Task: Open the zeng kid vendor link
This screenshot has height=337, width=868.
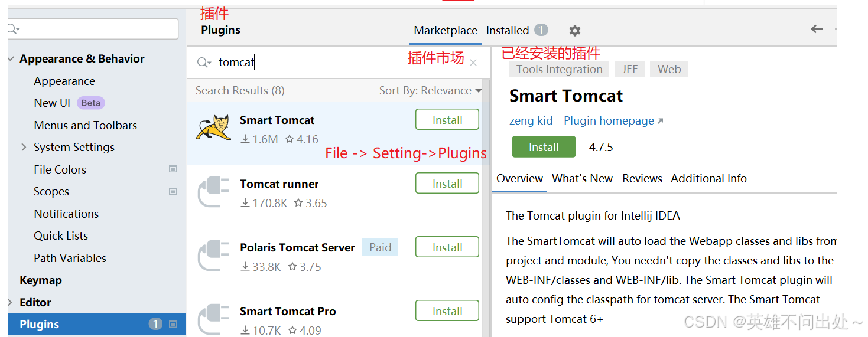Action: (x=531, y=121)
